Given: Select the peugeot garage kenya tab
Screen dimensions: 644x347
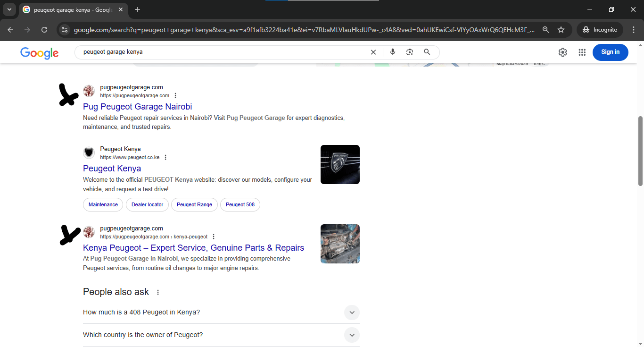Looking at the screenshot, I should pos(73,9).
